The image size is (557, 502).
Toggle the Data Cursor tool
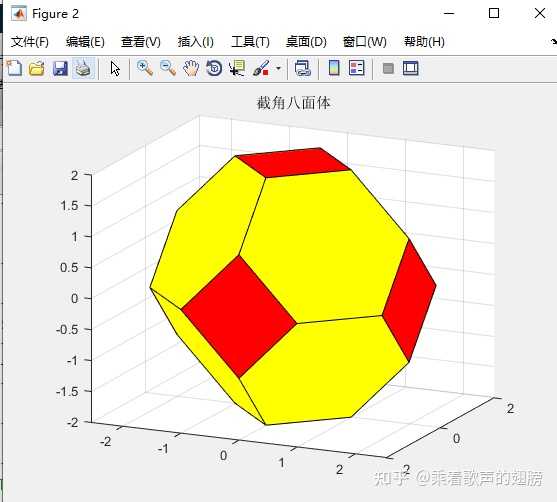[x=237, y=68]
